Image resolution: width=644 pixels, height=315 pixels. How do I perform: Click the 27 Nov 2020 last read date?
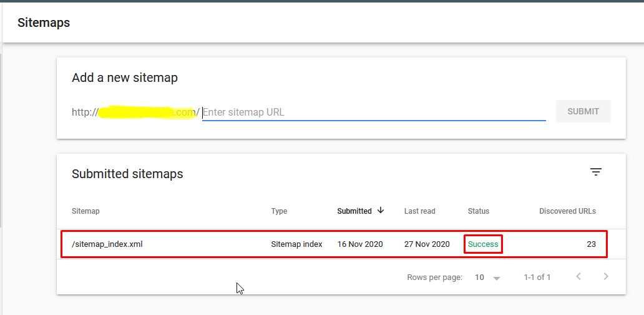pyautogui.click(x=427, y=244)
